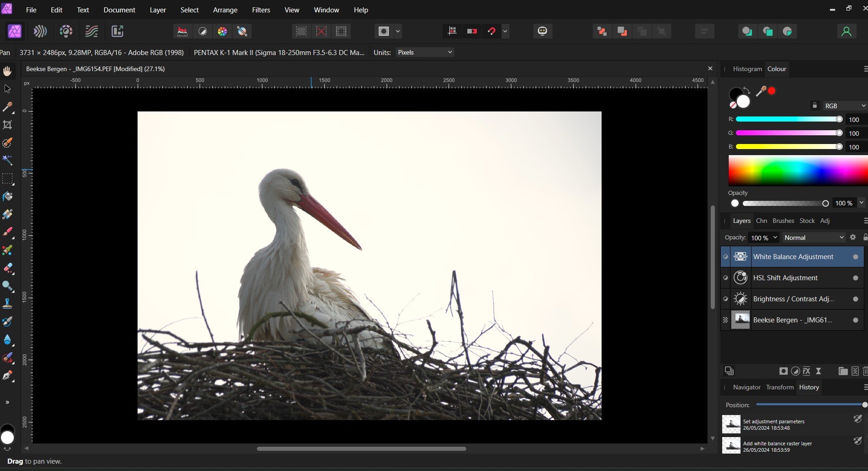Viewport: 868px width, 471px height.
Task: Open the Units dropdown
Action: click(425, 52)
